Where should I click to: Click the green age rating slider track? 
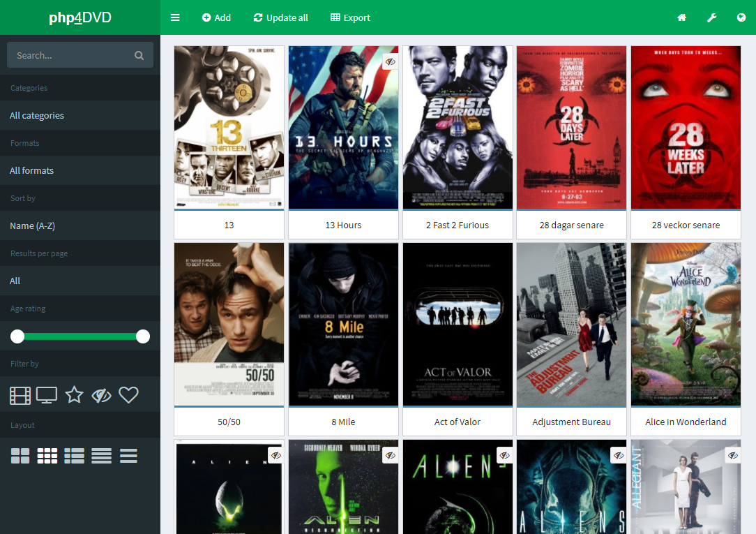[x=80, y=336]
